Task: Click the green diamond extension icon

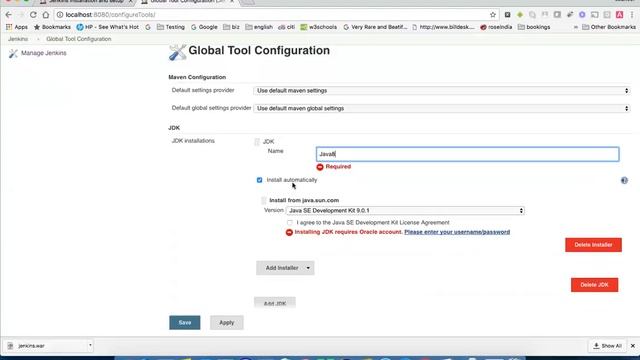Action: tap(520, 15)
